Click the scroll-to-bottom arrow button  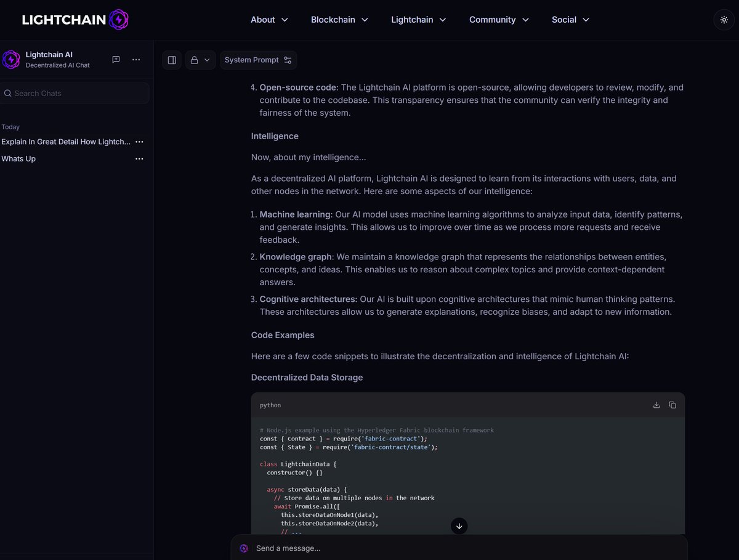[x=459, y=526]
